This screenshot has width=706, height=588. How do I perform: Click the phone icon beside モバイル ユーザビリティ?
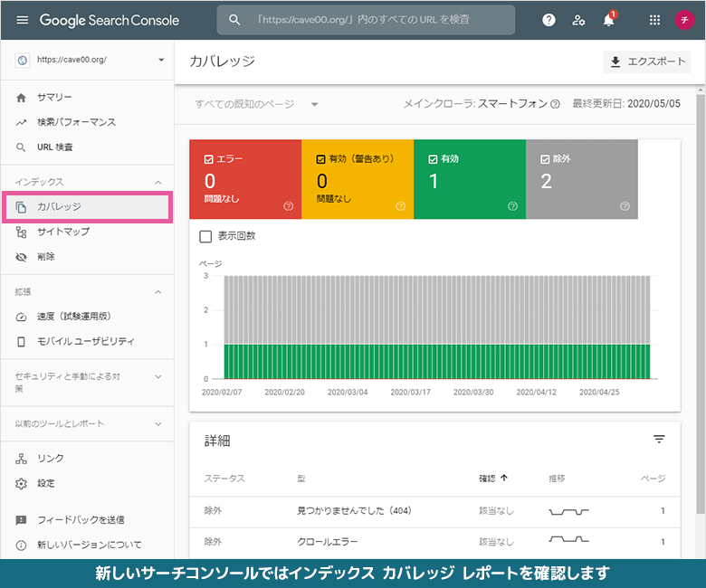tap(21, 341)
